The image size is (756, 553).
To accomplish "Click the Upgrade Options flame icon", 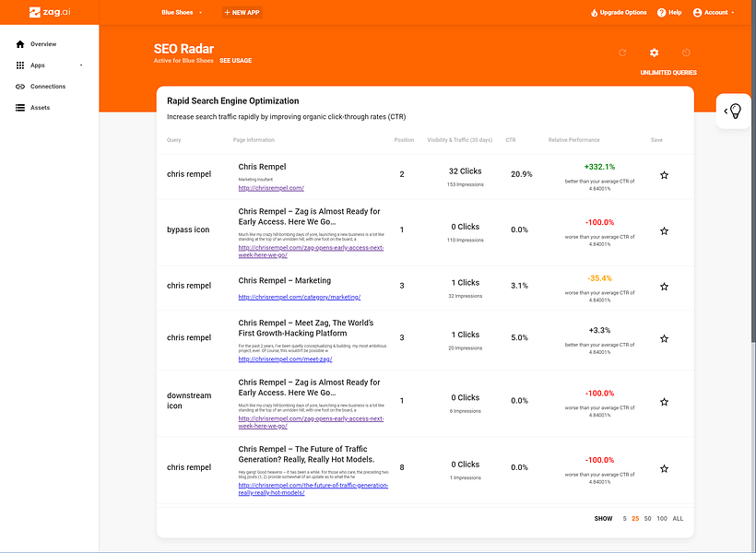I will pos(594,13).
